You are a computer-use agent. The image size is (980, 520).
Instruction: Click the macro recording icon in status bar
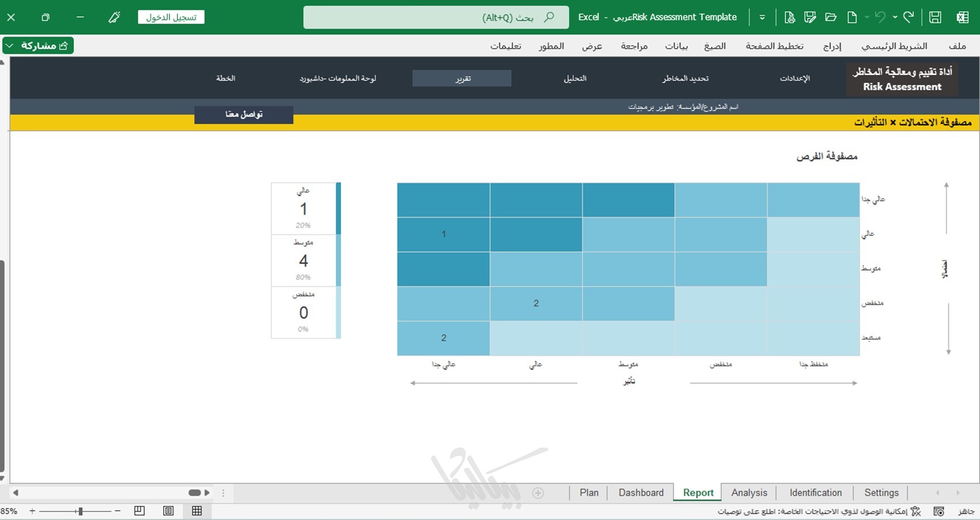939,511
